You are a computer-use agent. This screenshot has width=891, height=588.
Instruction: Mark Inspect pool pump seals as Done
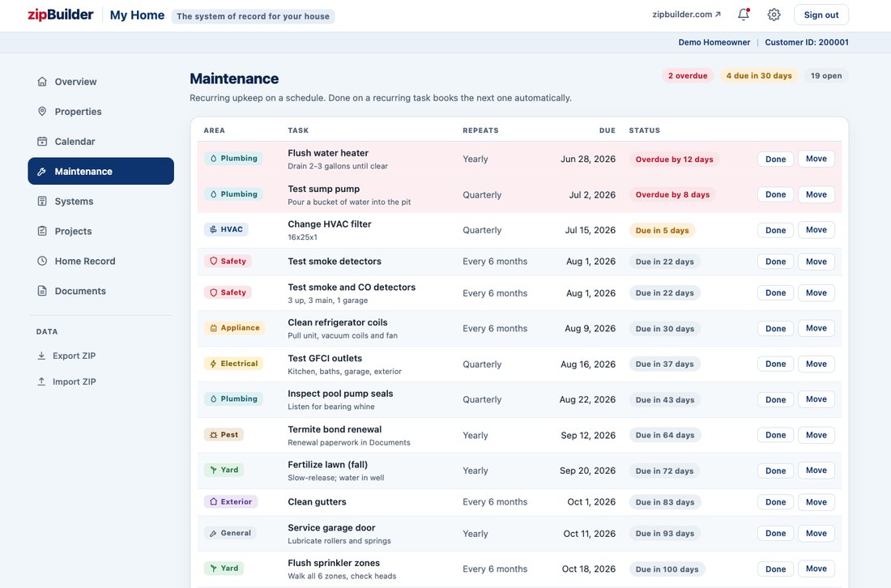pos(775,399)
